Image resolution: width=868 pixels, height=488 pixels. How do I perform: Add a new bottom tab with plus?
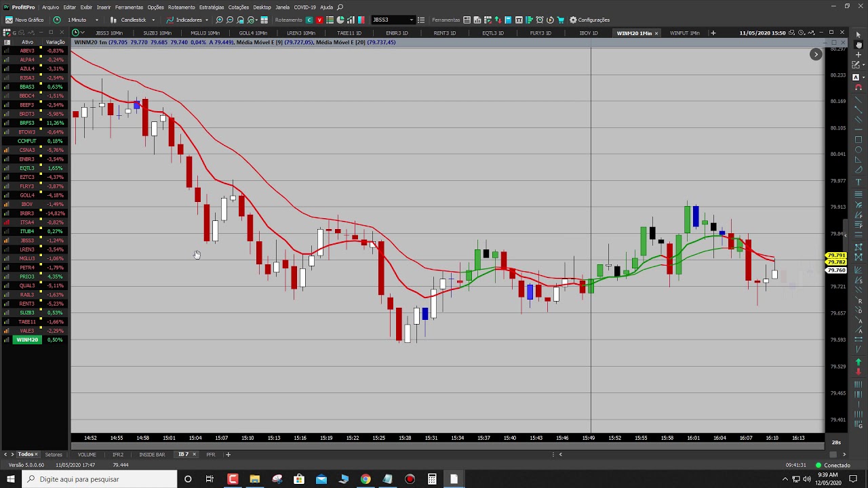pyautogui.click(x=228, y=454)
